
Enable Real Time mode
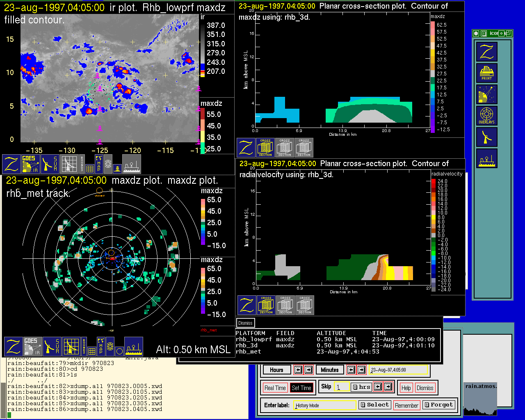click(x=275, y=388)
